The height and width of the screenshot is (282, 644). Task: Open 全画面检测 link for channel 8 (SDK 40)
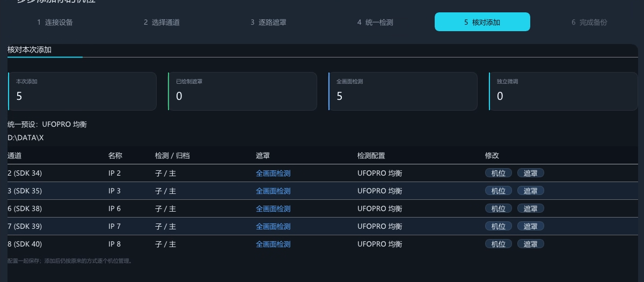click(x=273, y=244)
